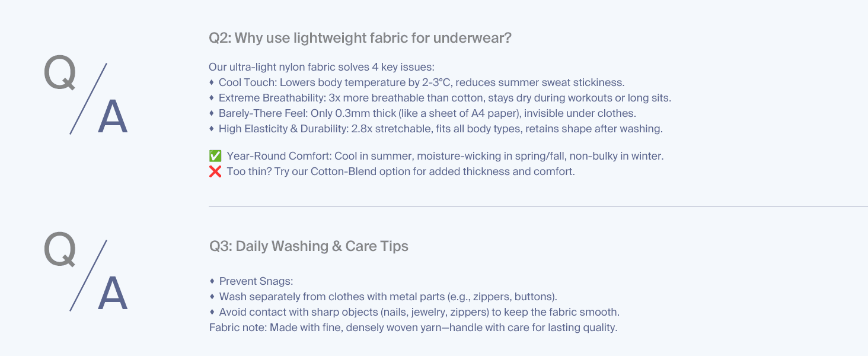Click 'Our ultra-light nylon fabric solves' intro line

(x=322, y=67)
